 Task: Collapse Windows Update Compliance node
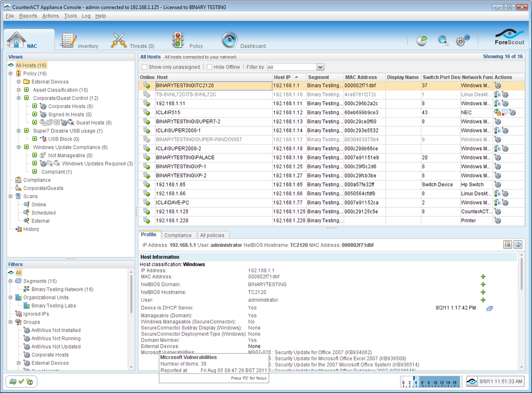coord(19,147)
